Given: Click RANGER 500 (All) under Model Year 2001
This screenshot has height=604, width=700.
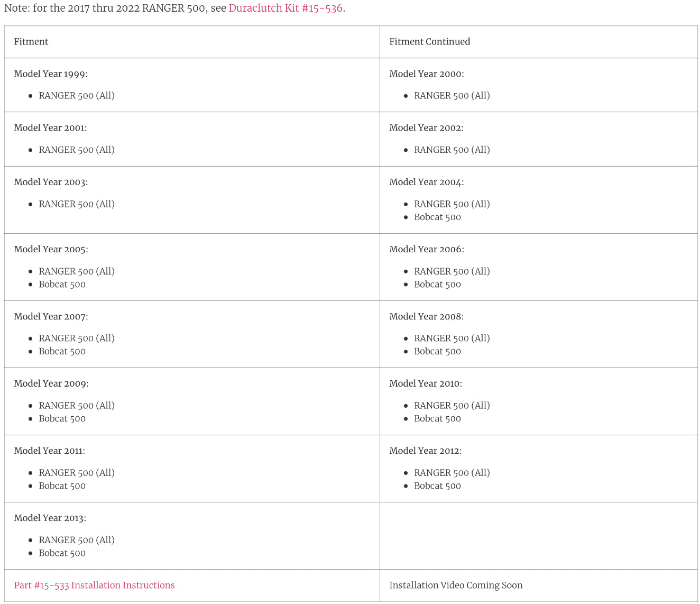Looking at the screenshot, I should tap(77, 150).
